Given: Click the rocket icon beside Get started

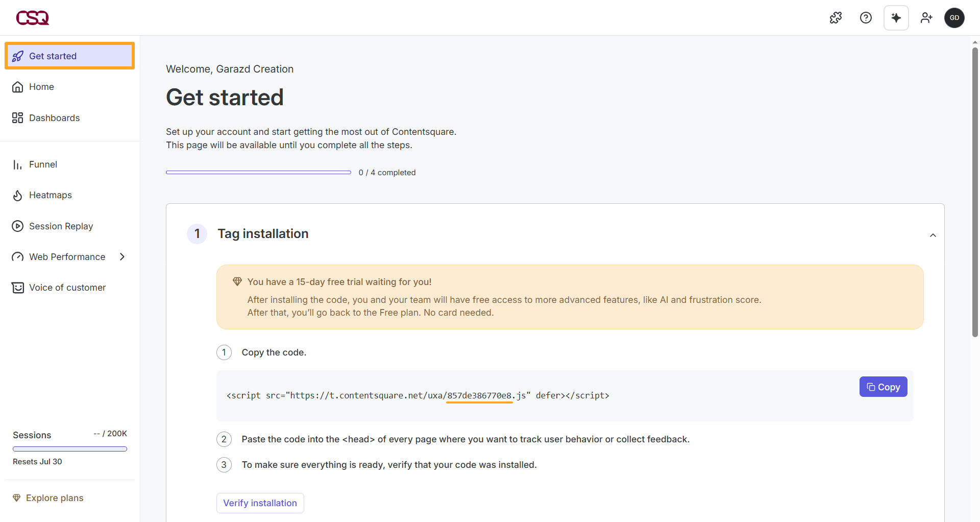Looking at the screenshot, I should click(x=18, y=56).
